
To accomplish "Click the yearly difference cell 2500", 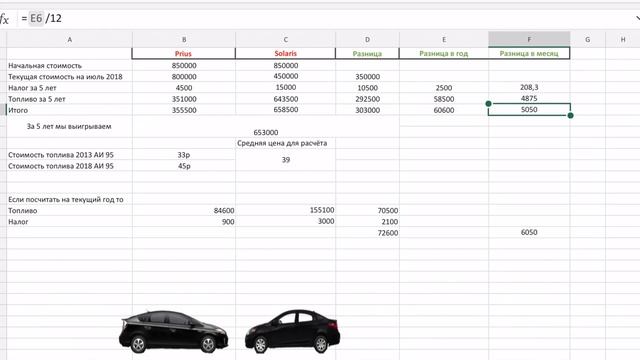I will (444, 88).
